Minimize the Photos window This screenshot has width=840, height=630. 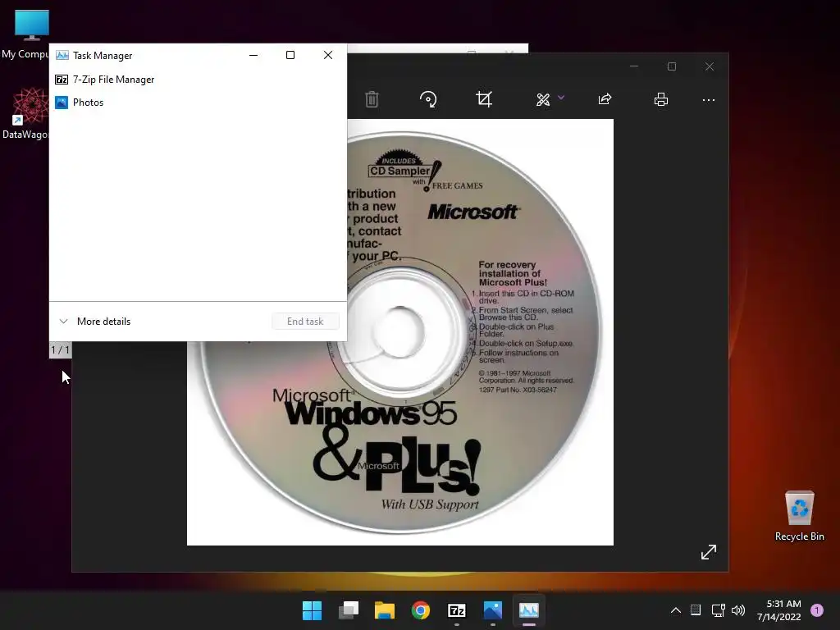634,66
